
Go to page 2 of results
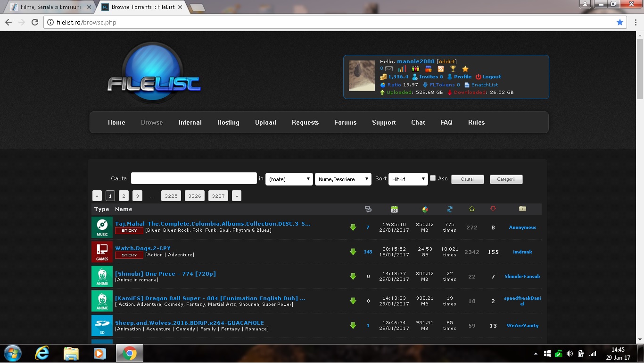[x=124, y=196]
